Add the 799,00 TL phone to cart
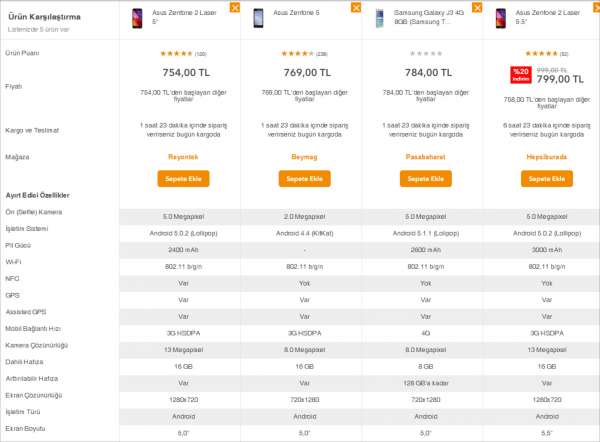 point(547,179)
